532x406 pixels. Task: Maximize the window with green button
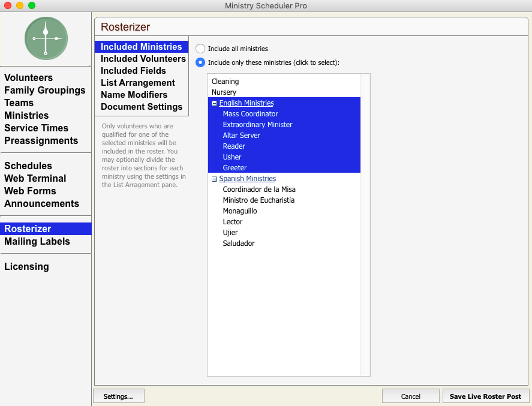pyautogui.click(x=32, y=5)
